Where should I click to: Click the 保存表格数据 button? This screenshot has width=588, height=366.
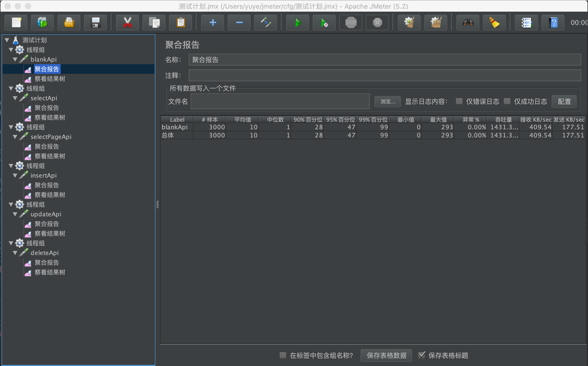(386, 355)
